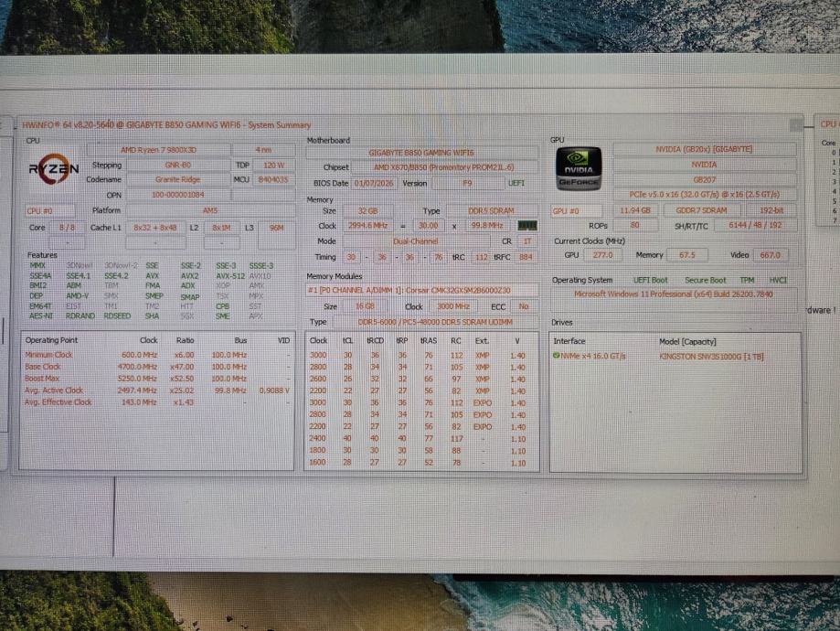Click the DDR5 SDRAM memory type value
840x631 pixels.
[x=491, y=211]
